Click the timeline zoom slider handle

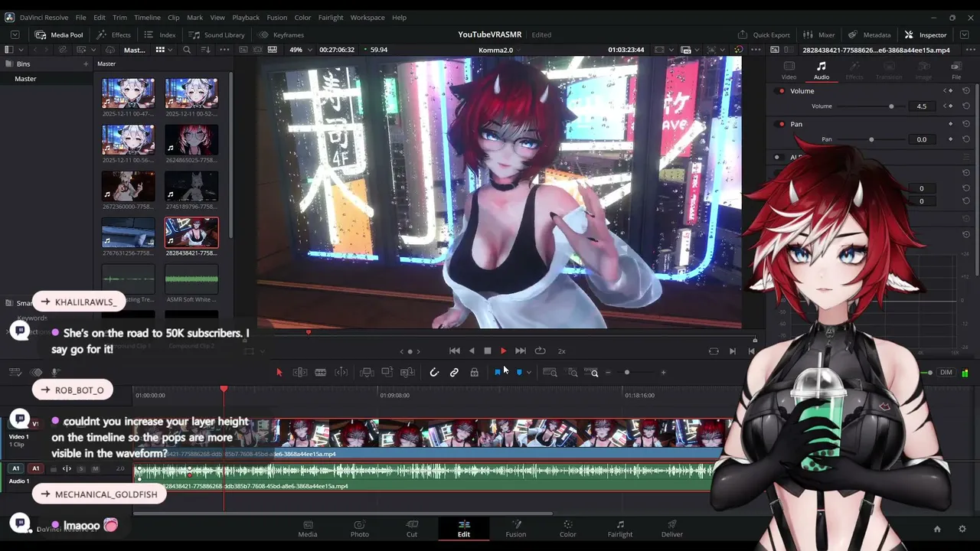(x=627, y=373)
